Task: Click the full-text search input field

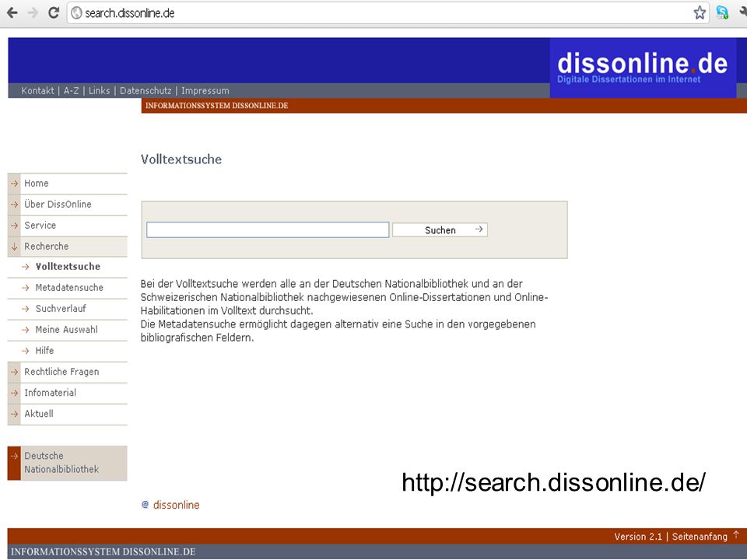Action: (x=268, y=229)
